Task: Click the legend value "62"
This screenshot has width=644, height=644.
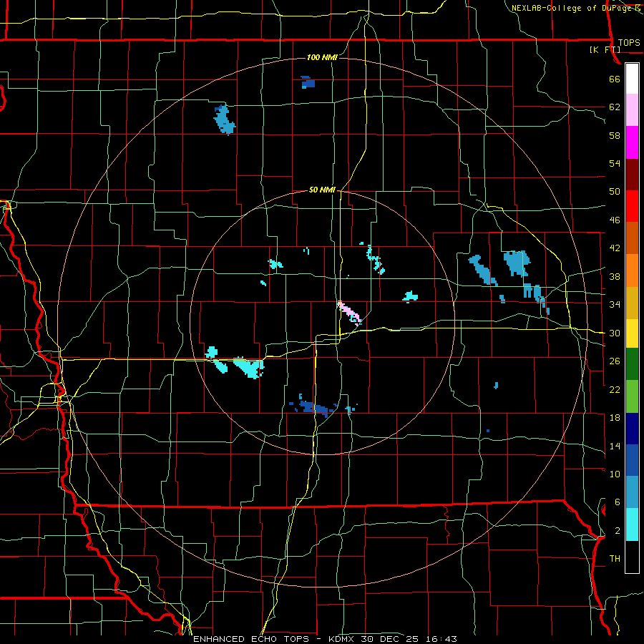Action: (x=615, y=107)
